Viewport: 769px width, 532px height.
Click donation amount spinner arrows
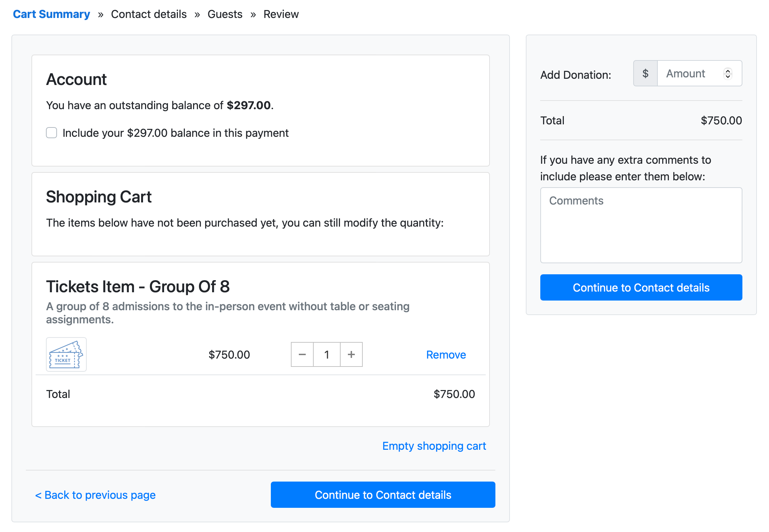coord(728,73)
